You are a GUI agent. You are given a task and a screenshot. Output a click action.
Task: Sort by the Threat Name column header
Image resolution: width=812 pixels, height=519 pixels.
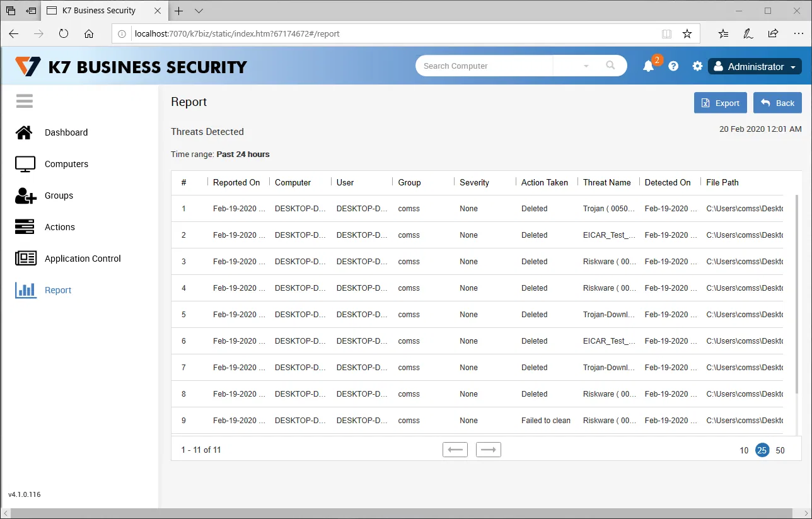coord(606,182)
